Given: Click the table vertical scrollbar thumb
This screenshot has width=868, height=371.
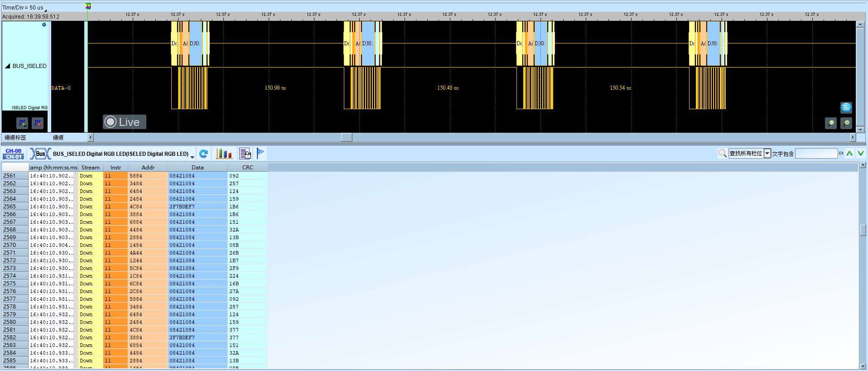Looking at the screenshot, I should coord(863,230).
